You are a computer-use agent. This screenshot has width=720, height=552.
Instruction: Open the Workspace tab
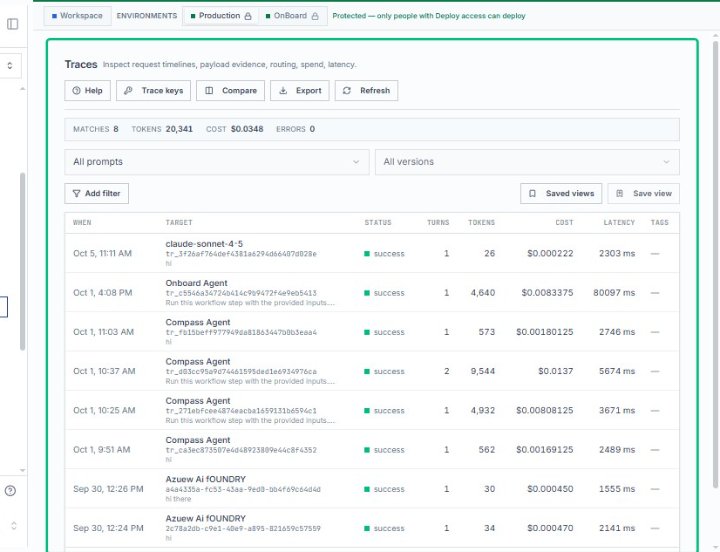pyautogui.click(x=77, y=16)
